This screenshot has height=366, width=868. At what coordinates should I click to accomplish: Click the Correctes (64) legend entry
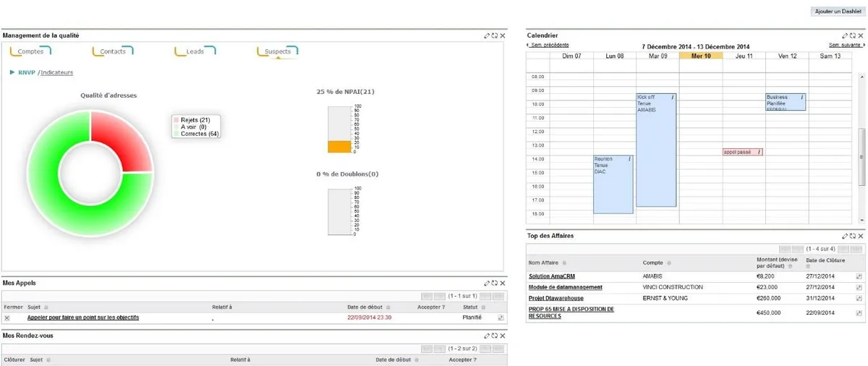click(x=195, y=134)
